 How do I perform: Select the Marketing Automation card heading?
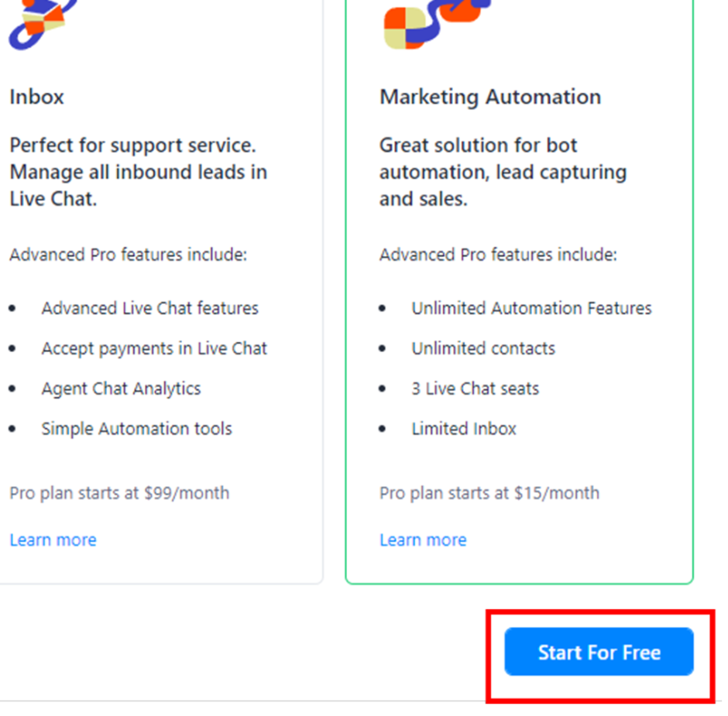(x=489, y=98)
